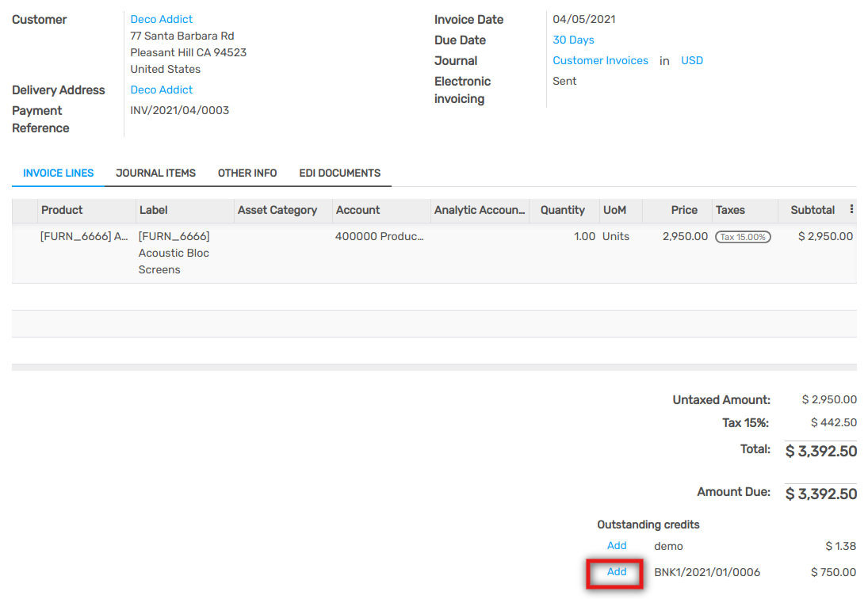Image resolution: width=868 pixels, height=599 pixels.
Task: Click the 2,950.00 price cell
Action: click(x=685, y=236)
